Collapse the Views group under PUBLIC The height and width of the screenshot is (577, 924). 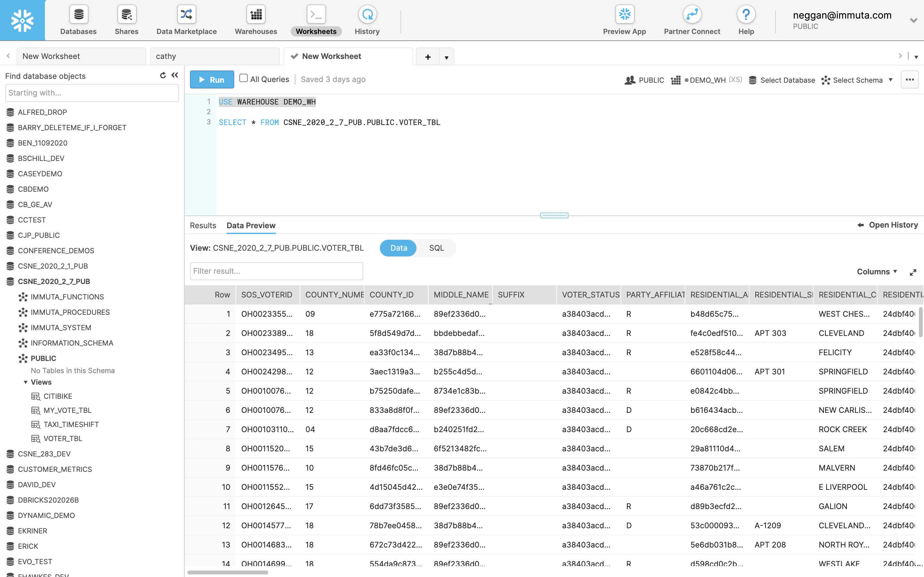click(x=26, y=382)
